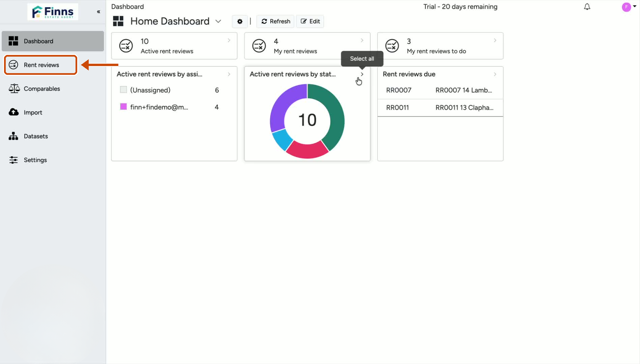
Task: Click the donut chart total 10
Action: tap(307, 120)
